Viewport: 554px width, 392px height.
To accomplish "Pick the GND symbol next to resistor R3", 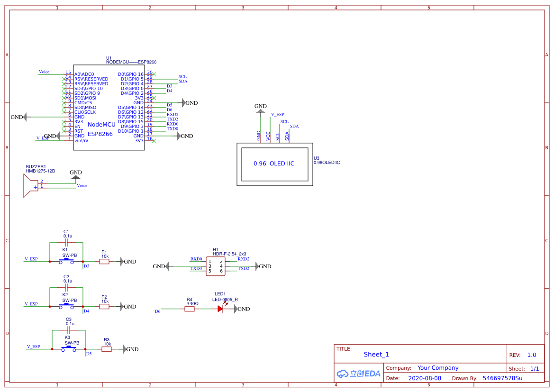I will pyautogui.click(x=131, y=349).
